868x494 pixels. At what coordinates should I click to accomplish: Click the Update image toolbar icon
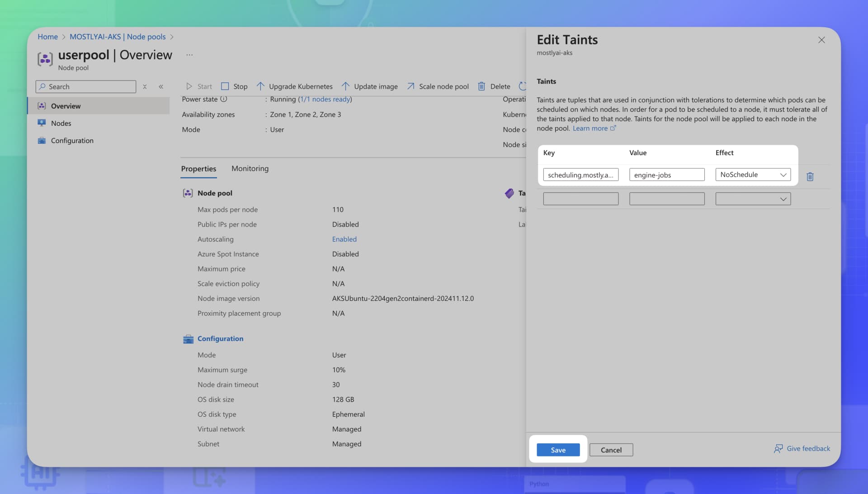(346, 86)
